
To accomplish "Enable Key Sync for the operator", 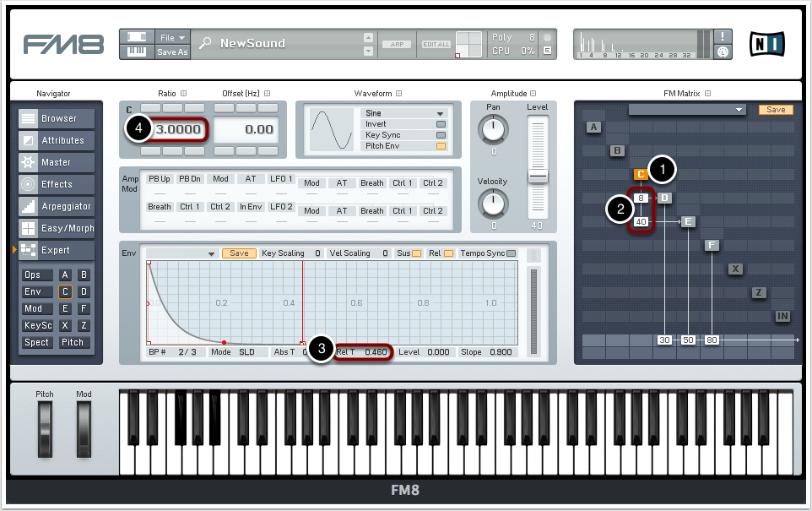I will pos(440,135).
